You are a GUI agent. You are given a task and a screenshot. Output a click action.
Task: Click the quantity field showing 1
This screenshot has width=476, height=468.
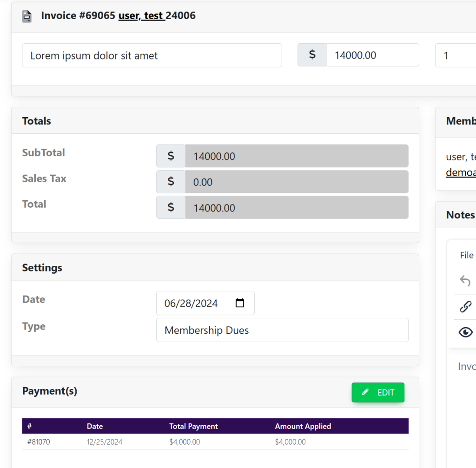click(456, 55)
